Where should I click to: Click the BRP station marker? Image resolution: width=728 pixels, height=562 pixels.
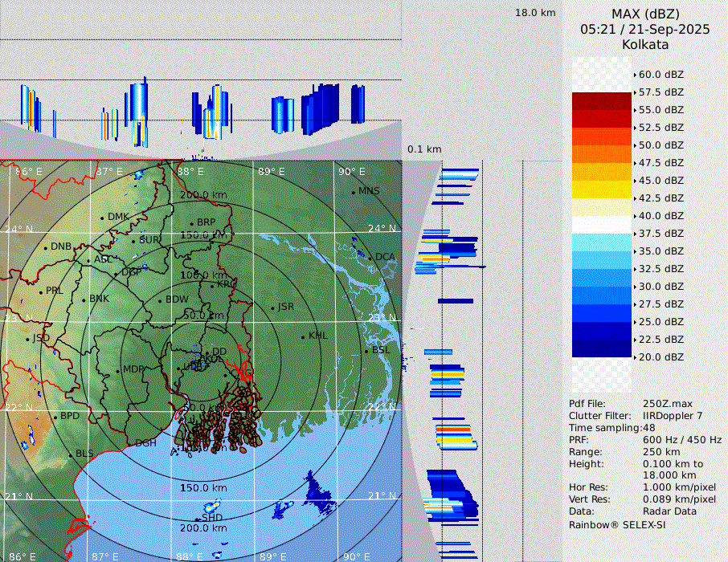[192, 223]
